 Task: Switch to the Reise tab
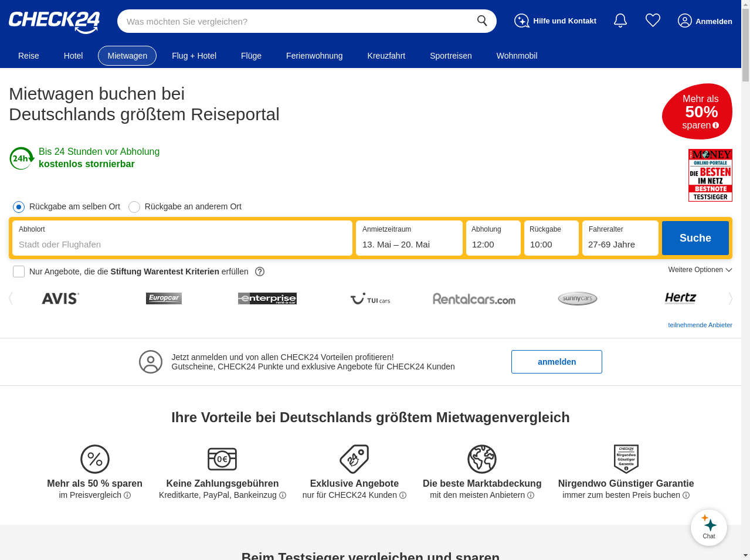tap(29, 56)
